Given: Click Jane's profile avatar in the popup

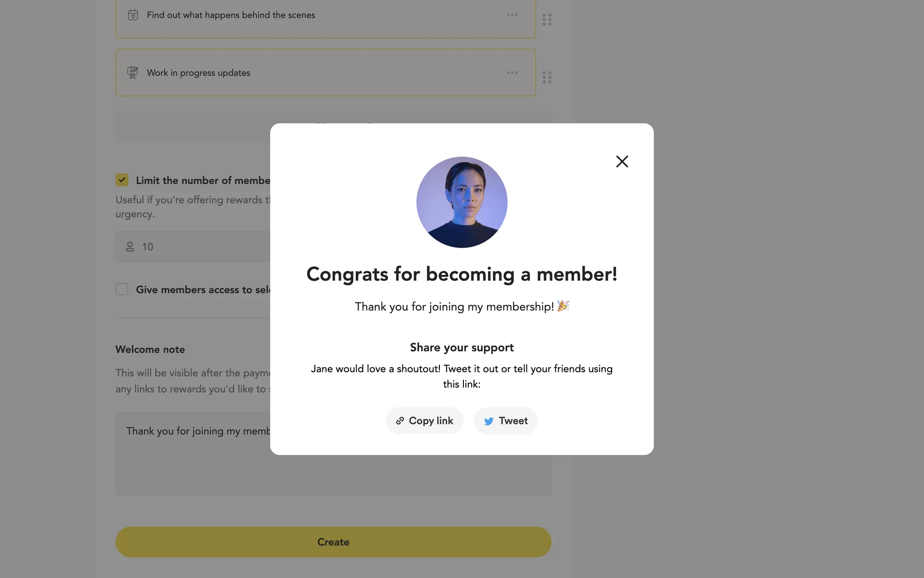Looking at the screenshot, I should (x=462, y=202).
